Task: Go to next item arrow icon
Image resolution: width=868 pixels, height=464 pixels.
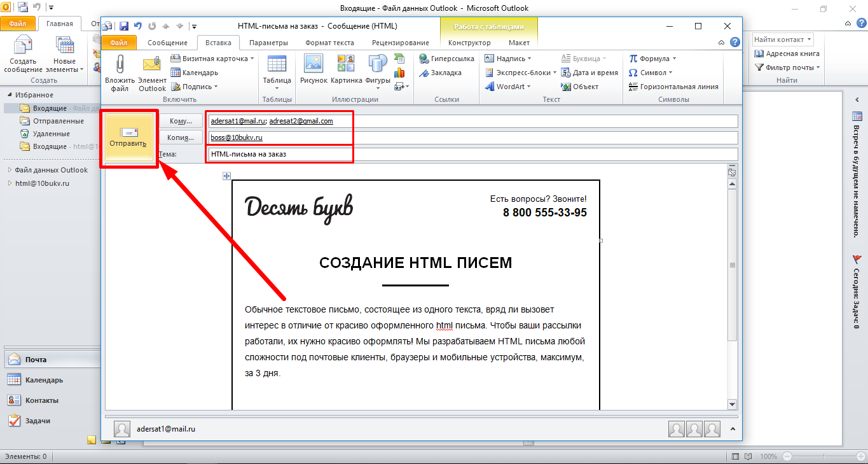Action: click(179, 26)
